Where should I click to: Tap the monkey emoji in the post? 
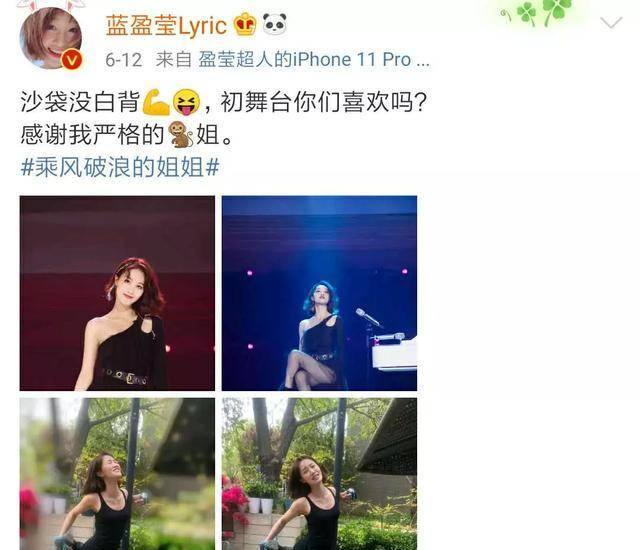(x=181, y=134)
